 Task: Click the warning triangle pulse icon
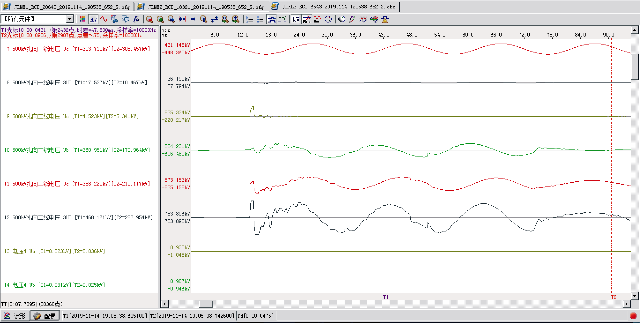[x=385, y=19]
